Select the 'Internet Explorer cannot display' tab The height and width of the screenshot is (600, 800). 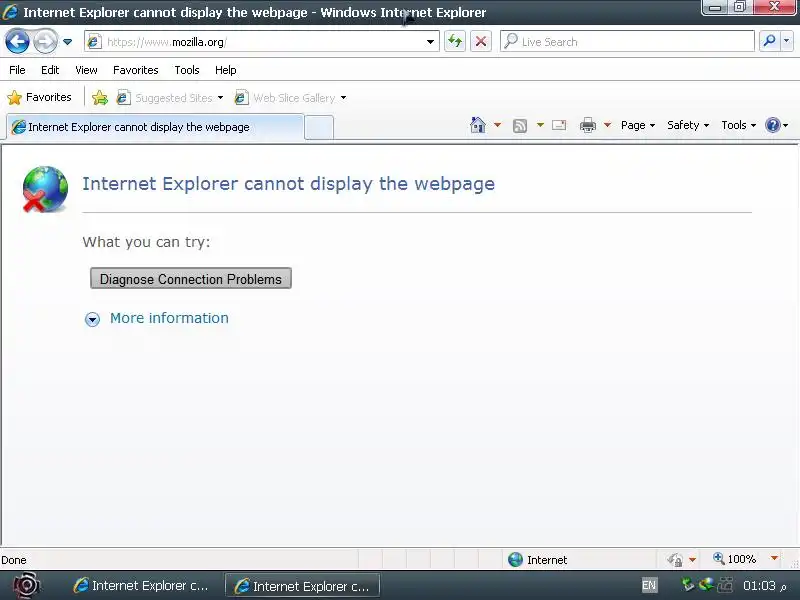click(155, 127)
